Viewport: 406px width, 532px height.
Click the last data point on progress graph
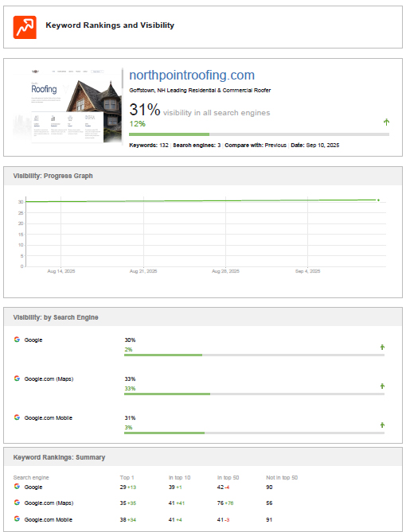(x=378, y=200)
